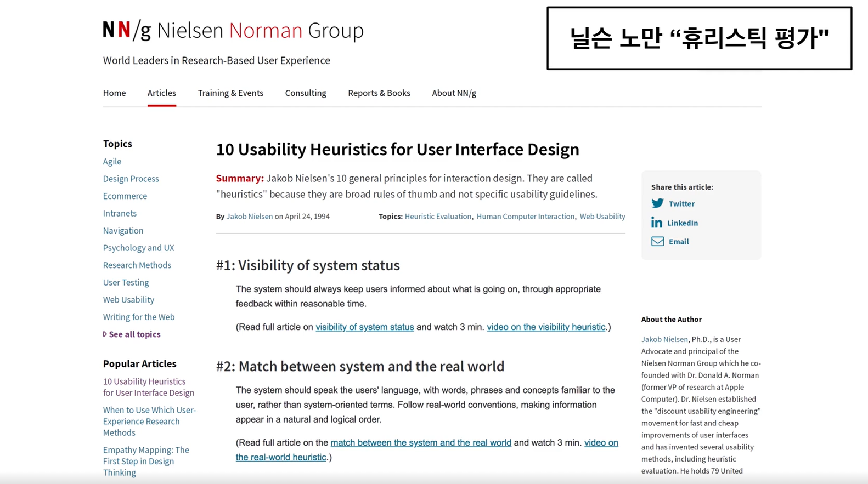Share article via LinkedIn text link

click(683, 223)
